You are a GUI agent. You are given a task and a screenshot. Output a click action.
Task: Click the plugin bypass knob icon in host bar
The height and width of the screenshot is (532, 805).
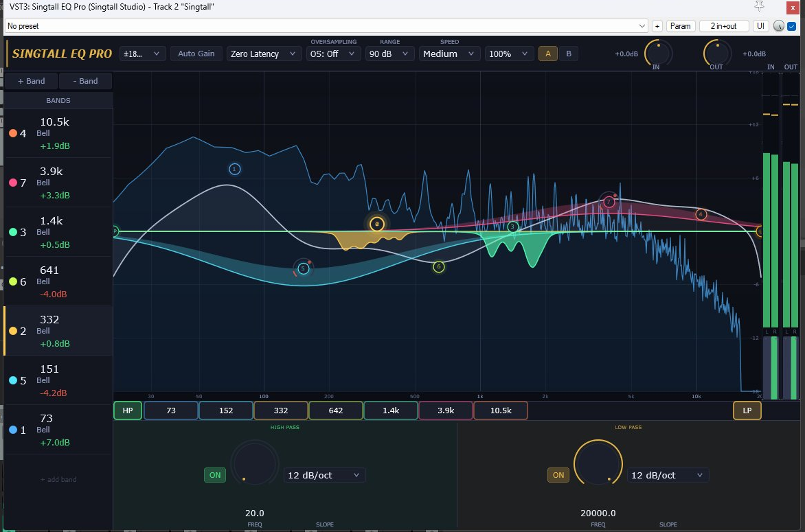pos(779,26)
